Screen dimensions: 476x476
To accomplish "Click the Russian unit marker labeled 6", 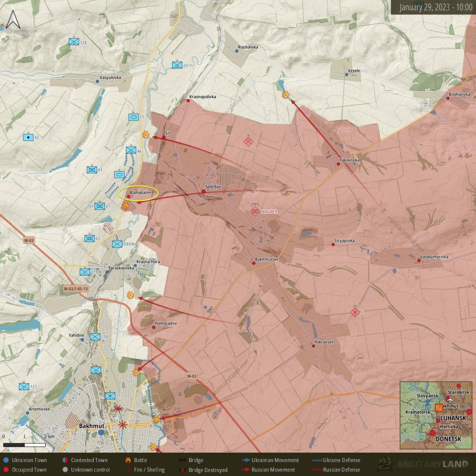I will coord(355,312).
